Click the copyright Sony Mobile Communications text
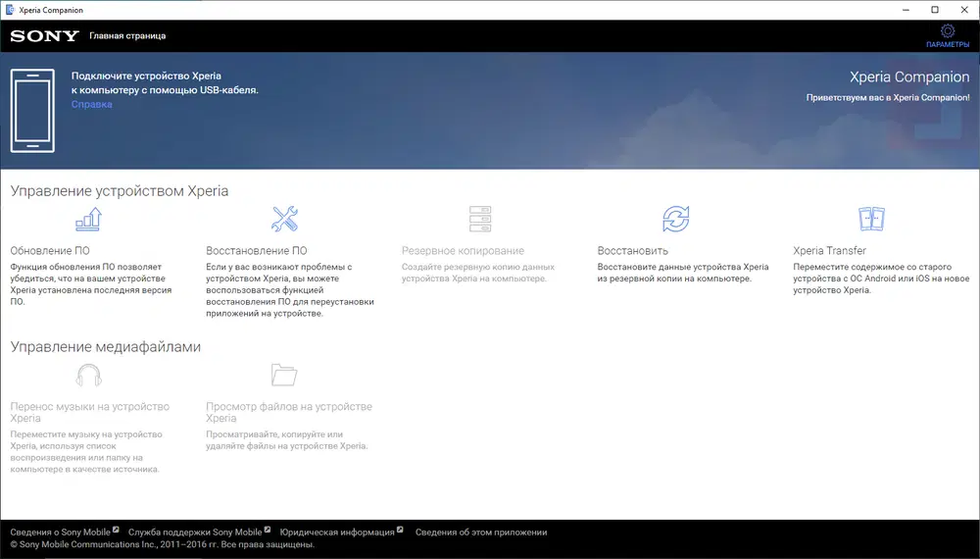The width and height of the screenshot is (980, 559). click(x=162, y=544)
